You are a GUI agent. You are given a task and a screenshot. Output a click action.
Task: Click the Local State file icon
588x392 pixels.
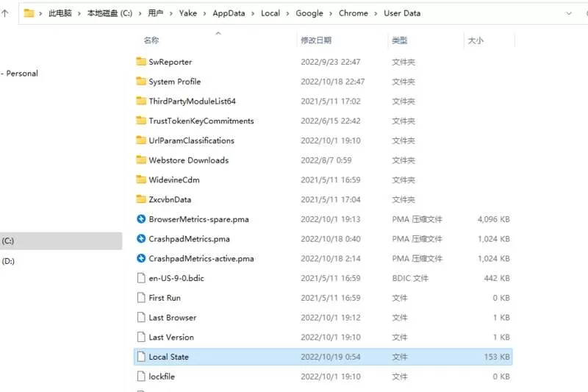(141, 357)
